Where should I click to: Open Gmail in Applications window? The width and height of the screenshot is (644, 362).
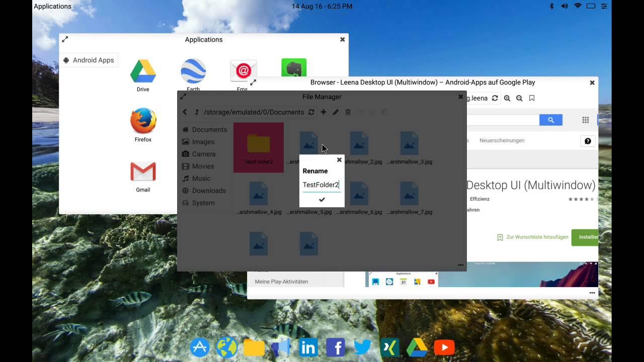pyautogui.click(x=143, y=176)
